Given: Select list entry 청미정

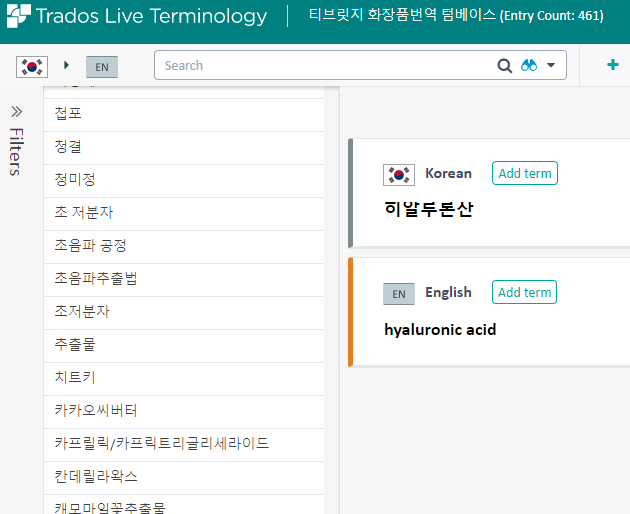Looking at the screenshot, I should click(x=184, y=180).
